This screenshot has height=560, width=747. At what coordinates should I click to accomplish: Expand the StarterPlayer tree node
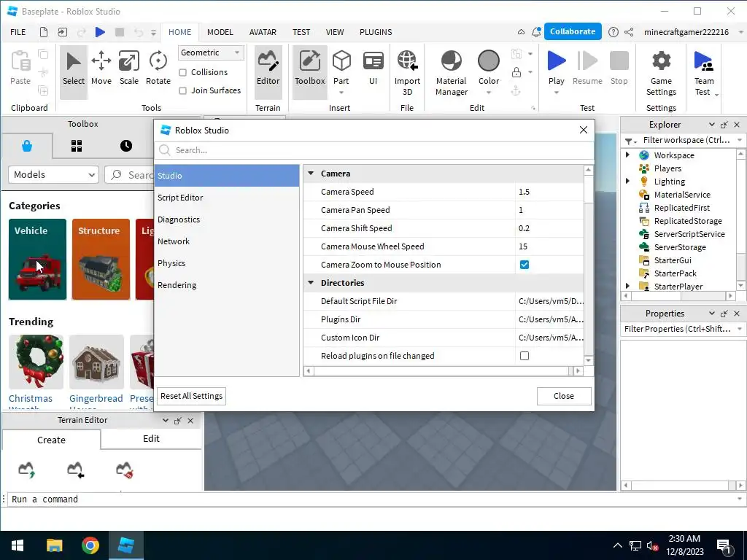(627, 286)
